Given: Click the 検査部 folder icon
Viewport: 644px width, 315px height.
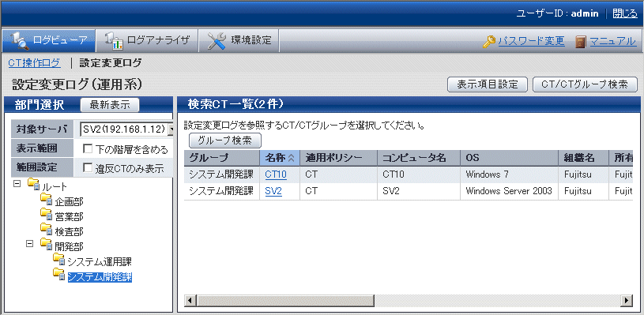Looking at the screenshot, I should (47, 230).
